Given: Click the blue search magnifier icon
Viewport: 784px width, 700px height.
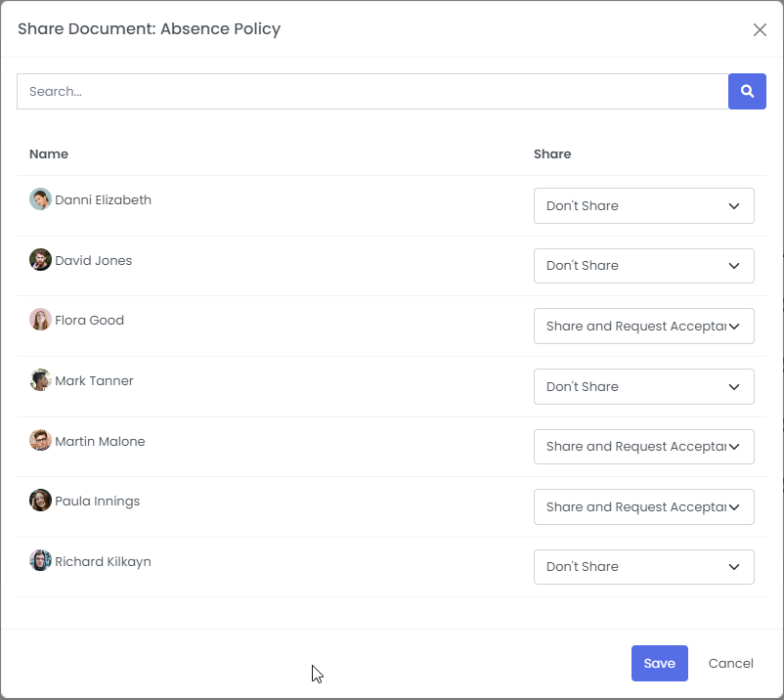Looking at the screenshot, I should (747, 91).
